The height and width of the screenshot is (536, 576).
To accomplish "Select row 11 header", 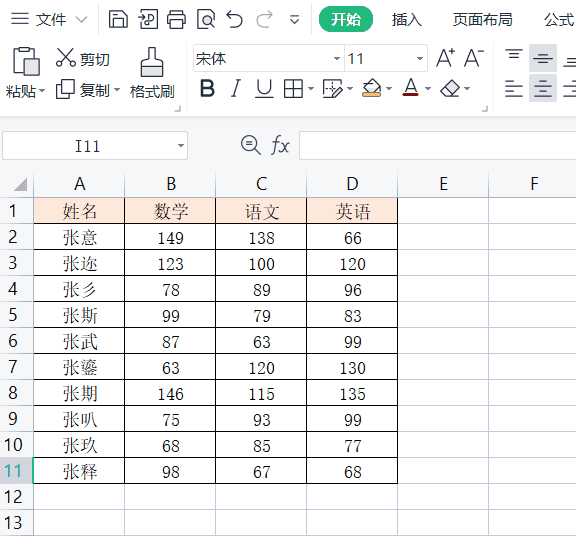I will click(16, 471).
